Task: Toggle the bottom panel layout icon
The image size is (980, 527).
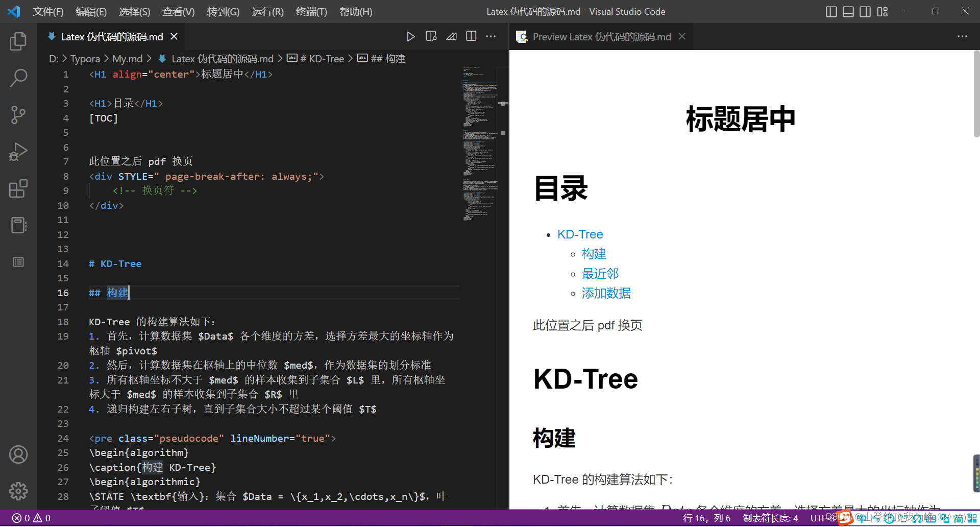Action: [848, 12]
